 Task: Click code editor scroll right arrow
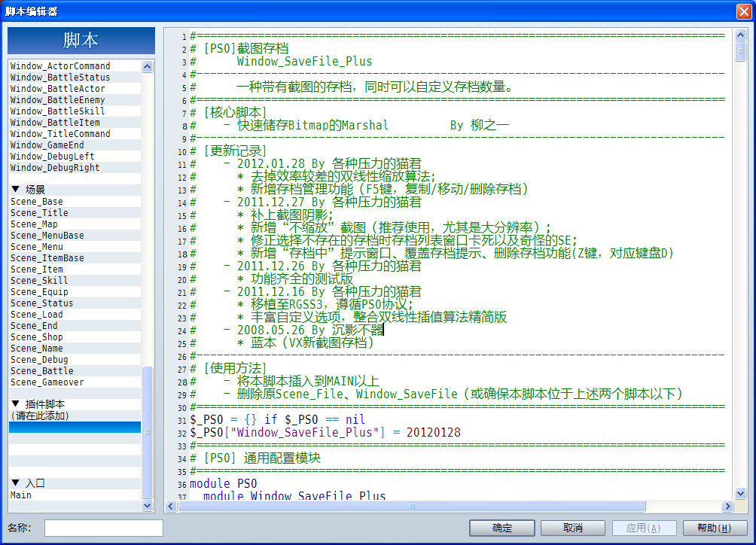click(x=727, y=506)
